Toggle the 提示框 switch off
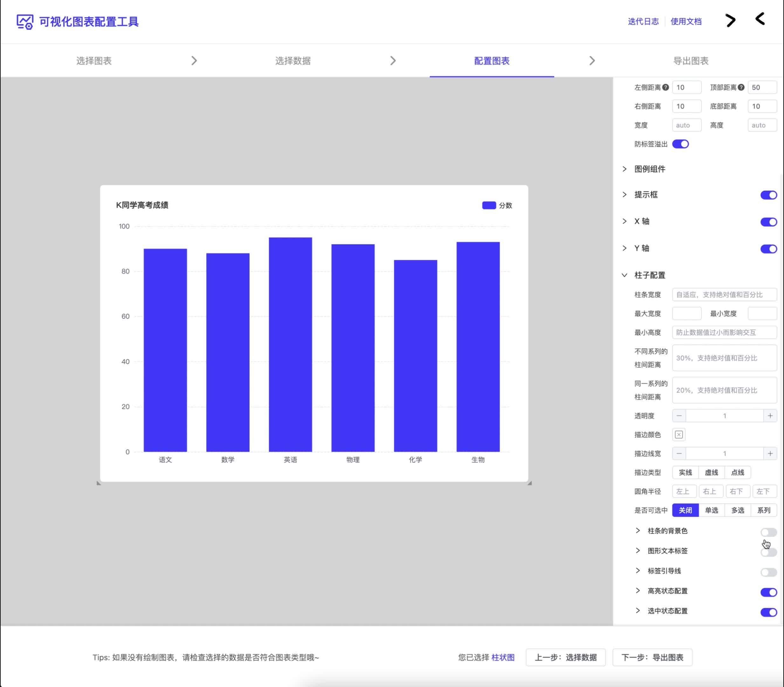Viewport: 784px width, 687px height. click(769, 195)
